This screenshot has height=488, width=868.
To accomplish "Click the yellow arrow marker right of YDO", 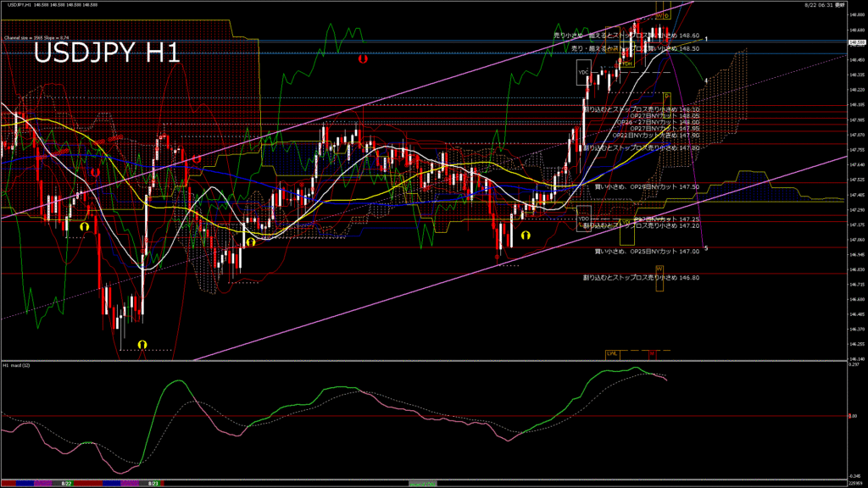I will click(526, 234).
